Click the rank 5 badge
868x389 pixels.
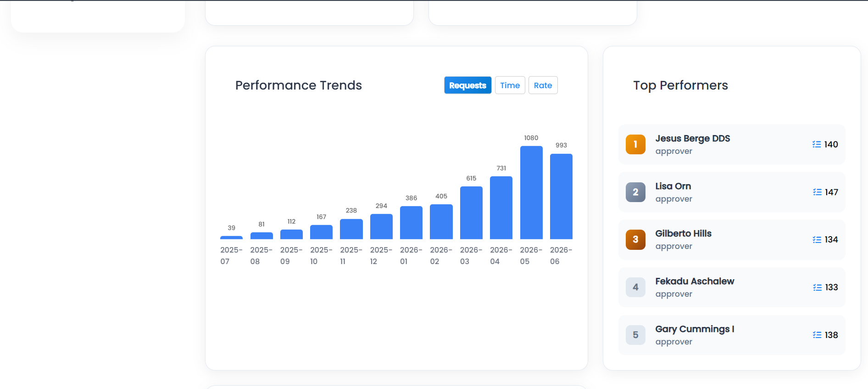click(x=635, y=335)
